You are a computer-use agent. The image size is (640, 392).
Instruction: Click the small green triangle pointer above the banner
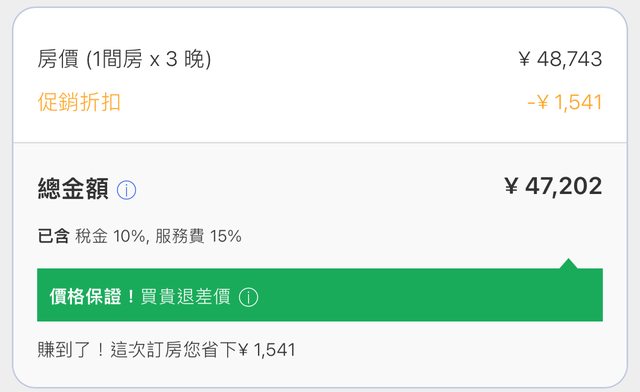pos(568,263)
